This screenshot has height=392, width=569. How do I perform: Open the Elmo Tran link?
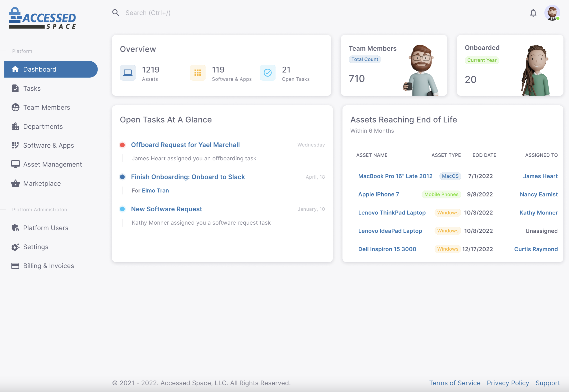(x=155, y=191)
